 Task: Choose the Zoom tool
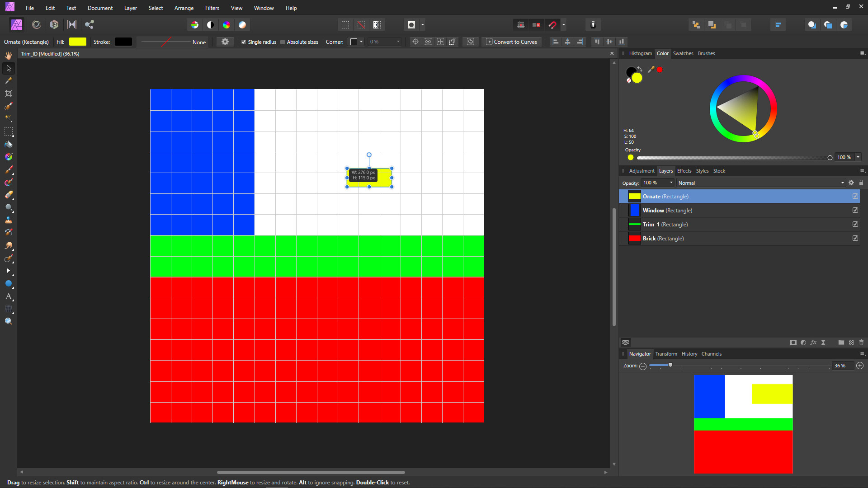(x=8, y=321)
